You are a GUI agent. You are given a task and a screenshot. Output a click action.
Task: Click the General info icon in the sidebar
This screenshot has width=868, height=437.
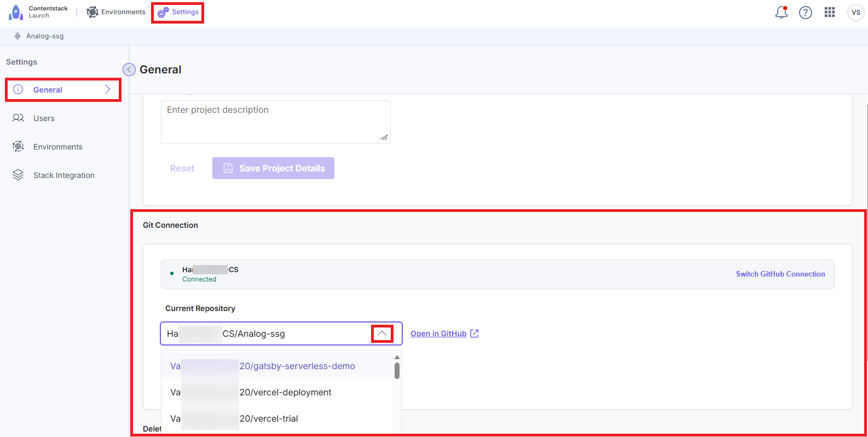point(18,89)
